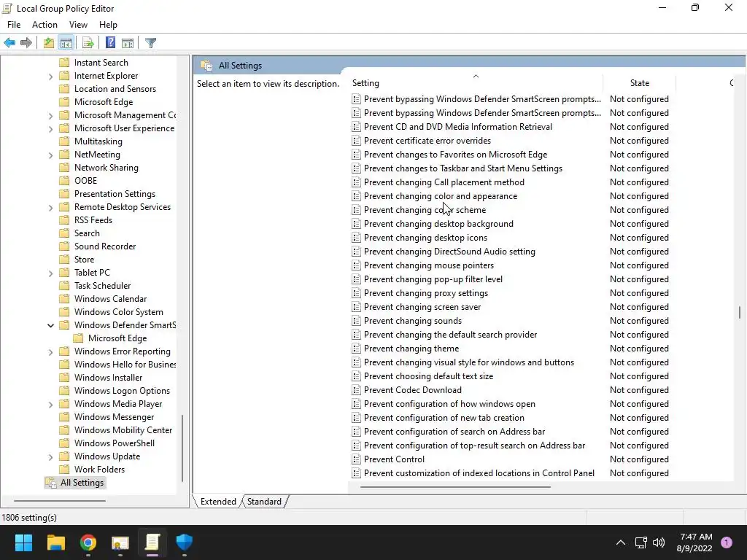
Task: Open Google Chrome from taskbar
Action: pos(88,542)
